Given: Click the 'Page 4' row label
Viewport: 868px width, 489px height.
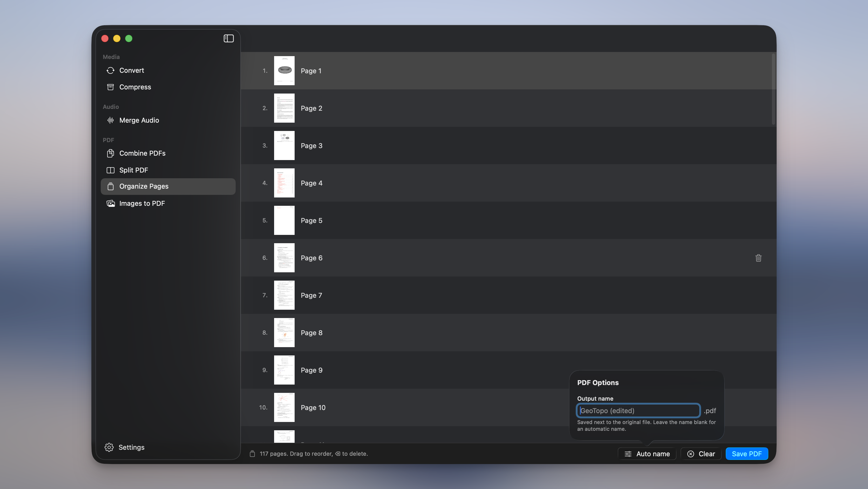Looking at the screenshot, I should pos(311,183).
